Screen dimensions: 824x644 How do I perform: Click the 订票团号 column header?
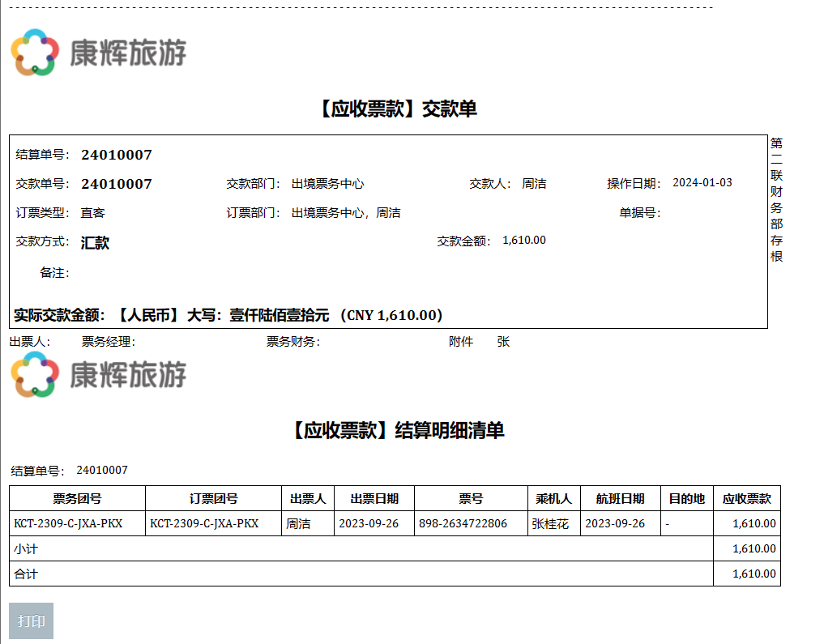[213, 499]
